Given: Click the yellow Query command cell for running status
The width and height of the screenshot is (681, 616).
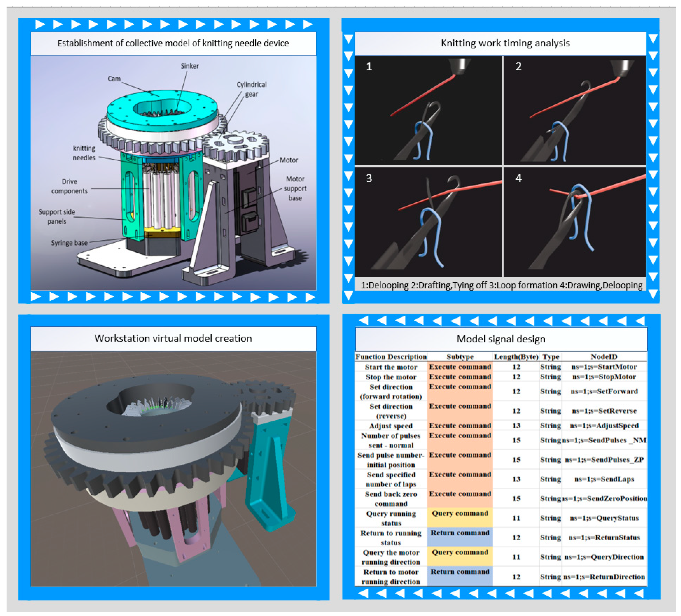Looking at the screenshot, I should click(460, 517).
